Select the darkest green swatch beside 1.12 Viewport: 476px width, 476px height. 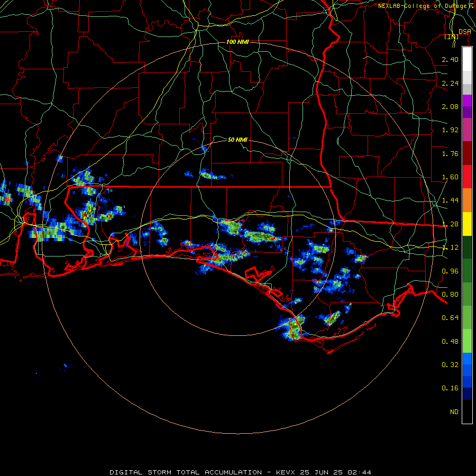click(467, 248)
